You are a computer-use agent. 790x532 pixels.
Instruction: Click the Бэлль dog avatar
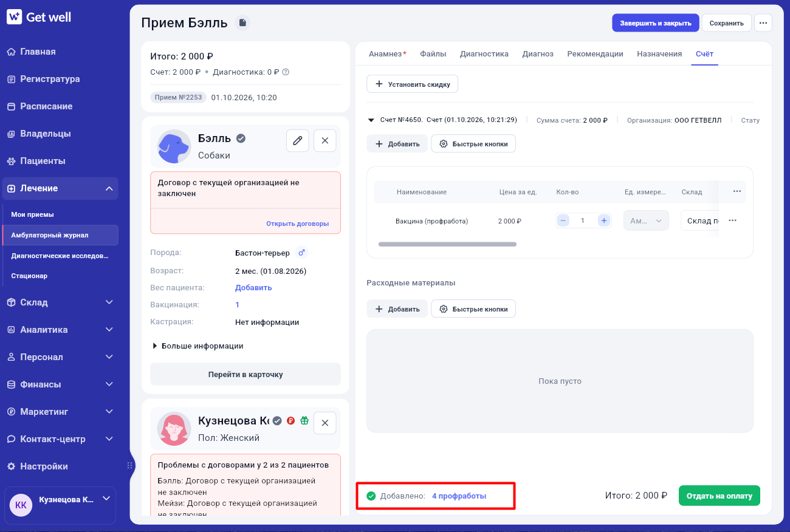tap(174, 146)
